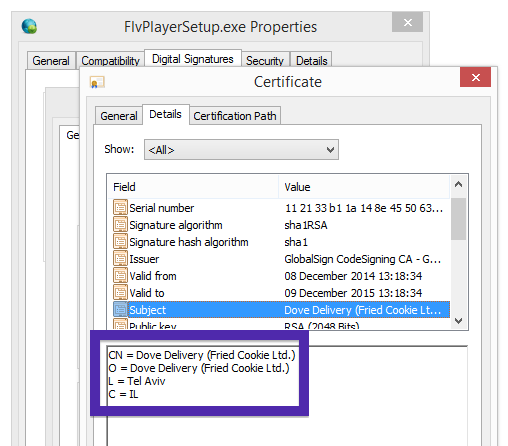The image size is (508, 446).
Task: Go to the Details tab in Properties
Action: (312, 61)
